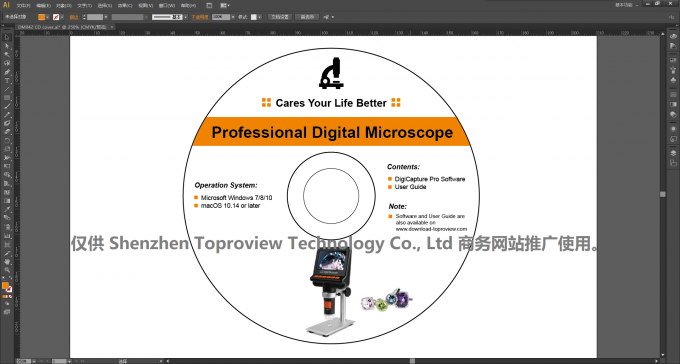Open the Color panel icon in right dock
This screenshot has width=680, height=364.
click(673, 36)
